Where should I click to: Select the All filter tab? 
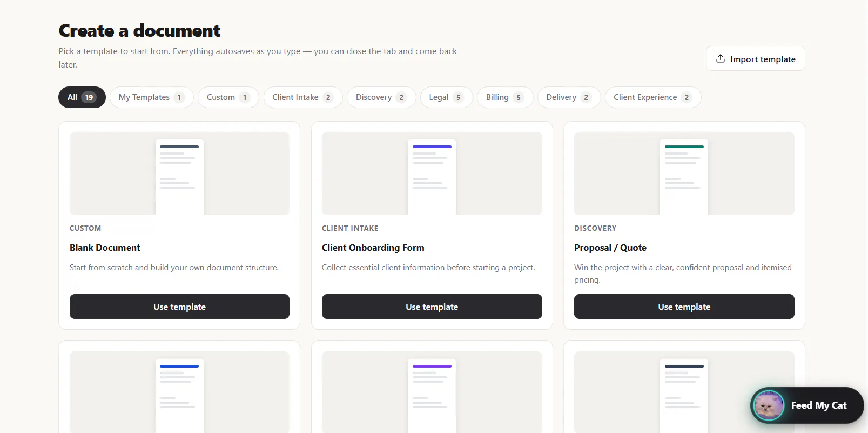[x=82, y=97]
